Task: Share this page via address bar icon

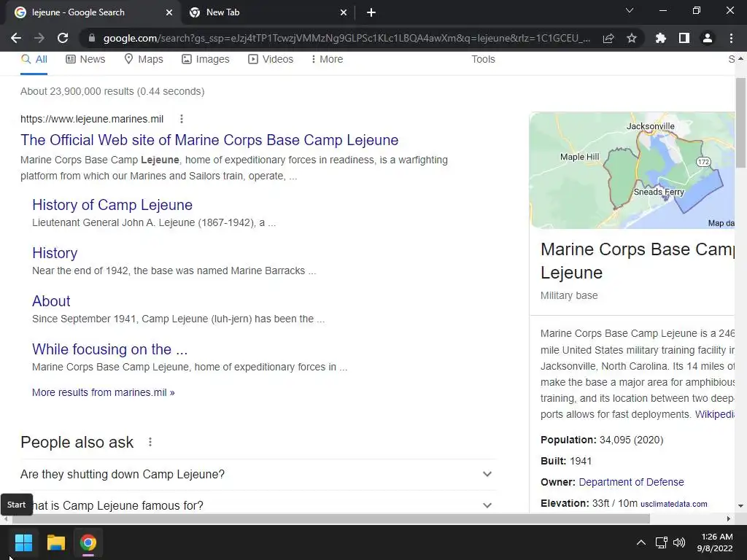Action: coord(608,38)
